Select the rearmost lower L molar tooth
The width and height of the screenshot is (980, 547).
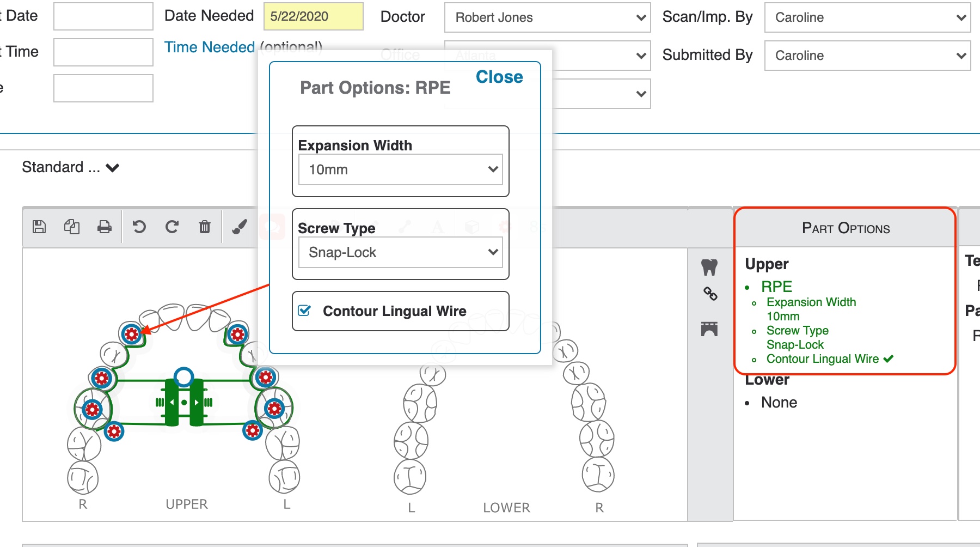tap(410, 477)
